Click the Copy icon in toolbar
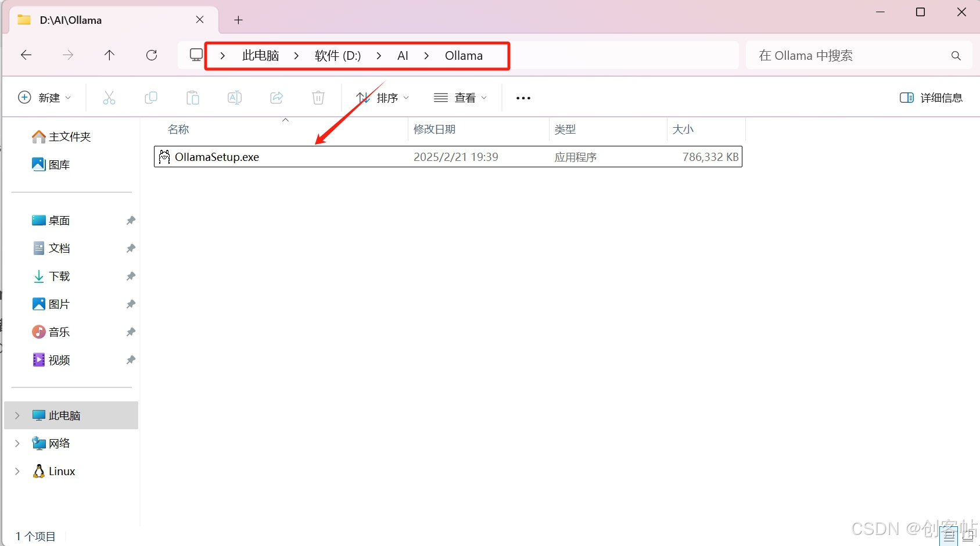This screenshot has height=546, width=980. point(151,98)
